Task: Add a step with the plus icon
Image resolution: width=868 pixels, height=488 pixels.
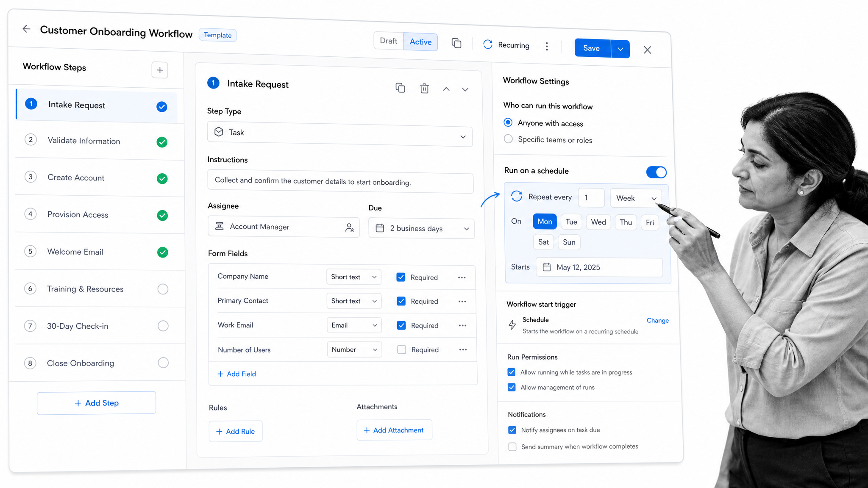Action: click(x=160, y=70)
